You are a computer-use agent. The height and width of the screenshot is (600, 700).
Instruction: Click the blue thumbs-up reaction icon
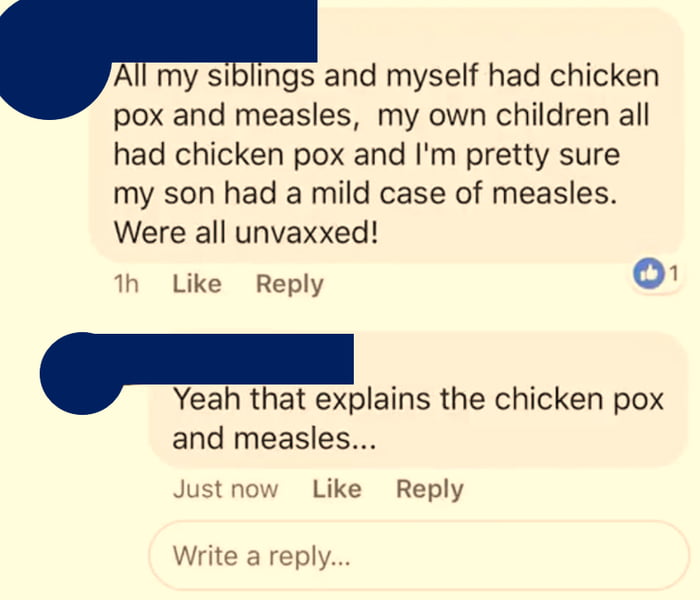pos(649,273)
